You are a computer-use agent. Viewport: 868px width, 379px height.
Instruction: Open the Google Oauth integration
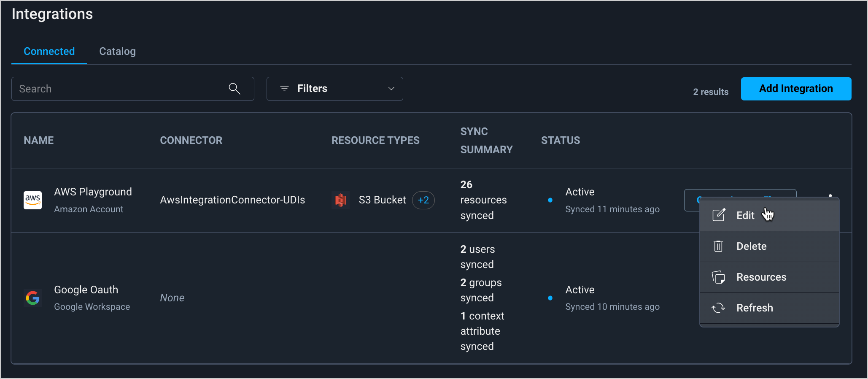click(86, 290)
